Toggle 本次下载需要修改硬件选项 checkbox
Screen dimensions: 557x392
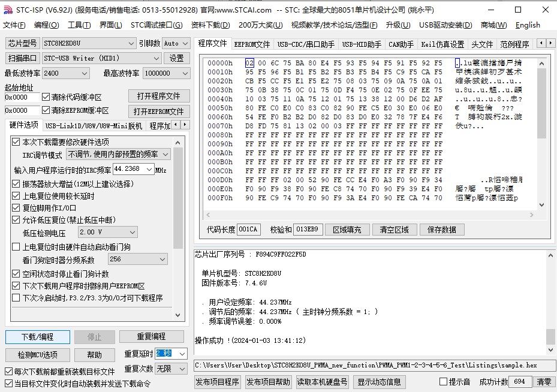click(x=16, y=141)
